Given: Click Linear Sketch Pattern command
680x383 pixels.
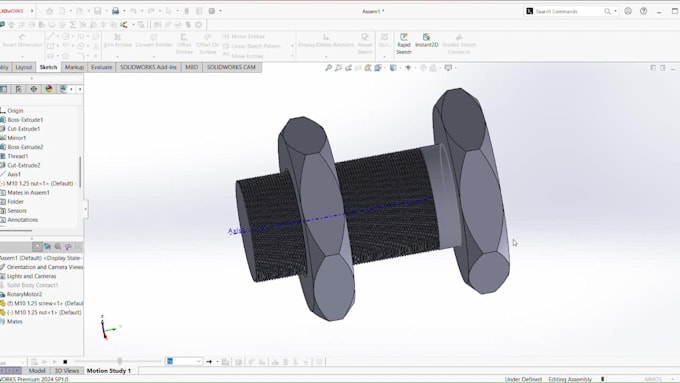Looking at the screenshot, I should click(x=252, y=46).
